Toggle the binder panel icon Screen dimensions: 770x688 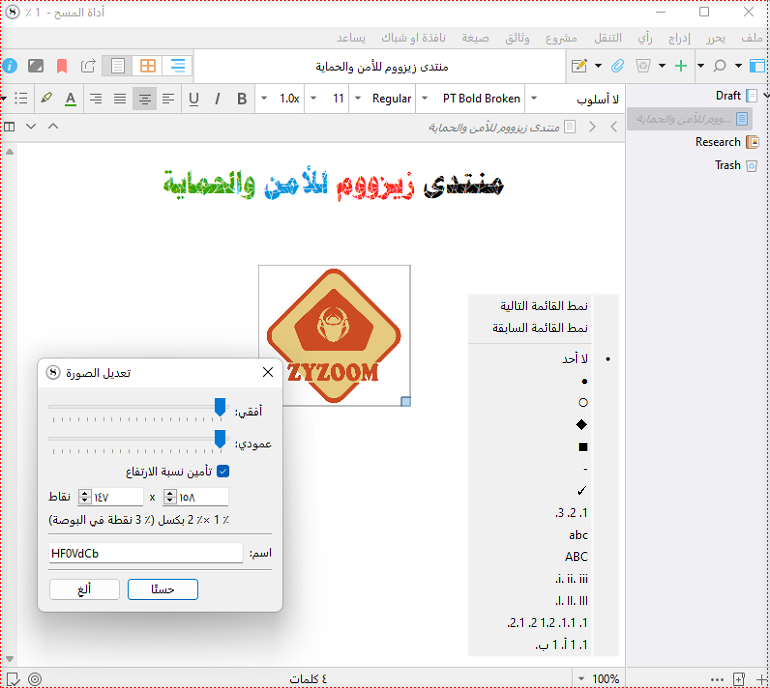[x=757, y=66]
